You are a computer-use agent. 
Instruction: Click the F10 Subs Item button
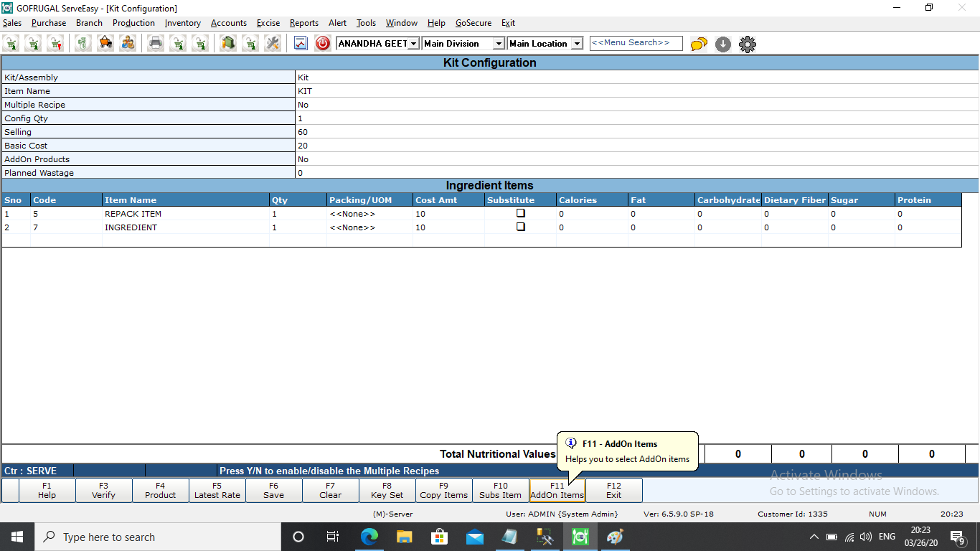click(x=500, y=490)
